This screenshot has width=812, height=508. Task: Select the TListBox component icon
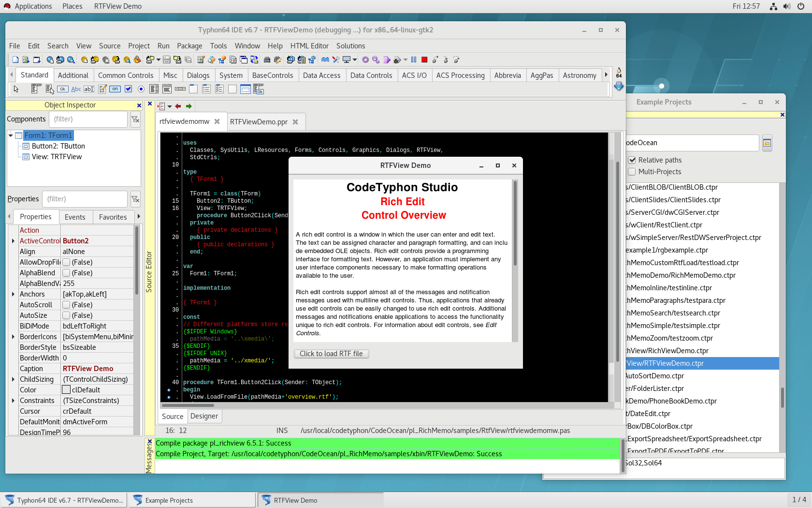[154, 89]
